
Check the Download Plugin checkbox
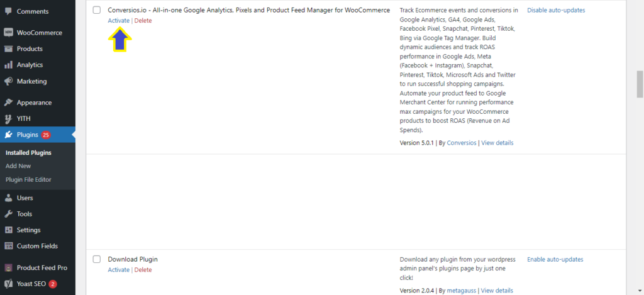(96, 259)
